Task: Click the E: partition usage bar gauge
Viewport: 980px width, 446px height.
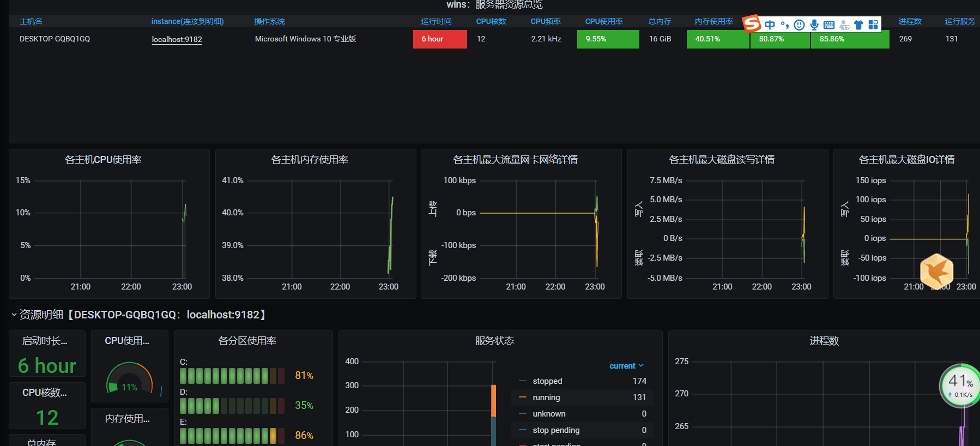Action: [x=232, y=436]
